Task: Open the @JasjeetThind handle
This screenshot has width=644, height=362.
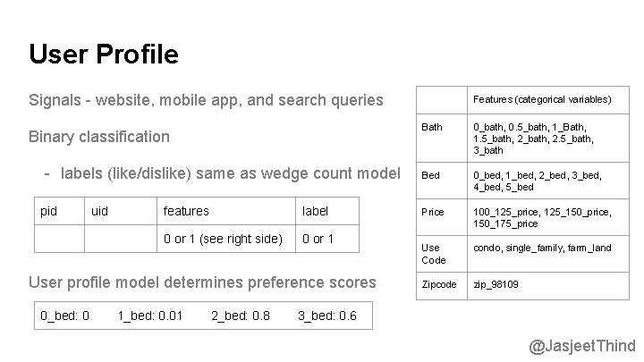Action: click(582, 347)
